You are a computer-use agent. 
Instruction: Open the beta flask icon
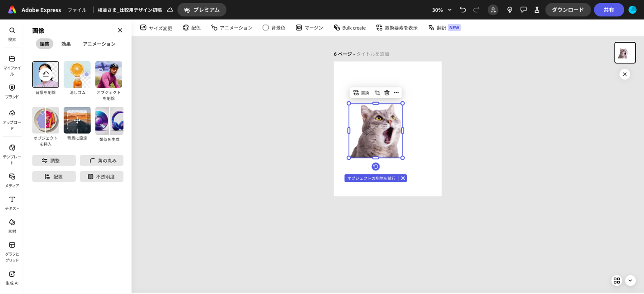537,10
